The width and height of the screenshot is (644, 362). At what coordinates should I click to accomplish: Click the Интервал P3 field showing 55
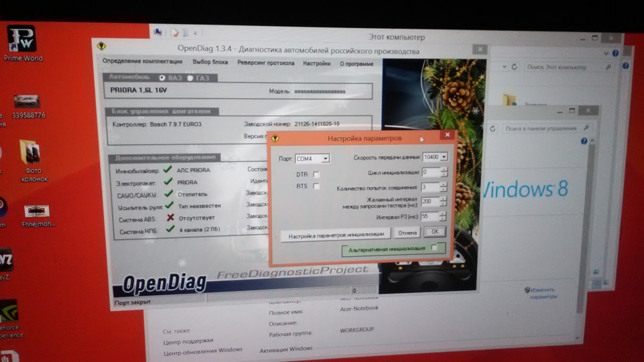click(429, 216)
